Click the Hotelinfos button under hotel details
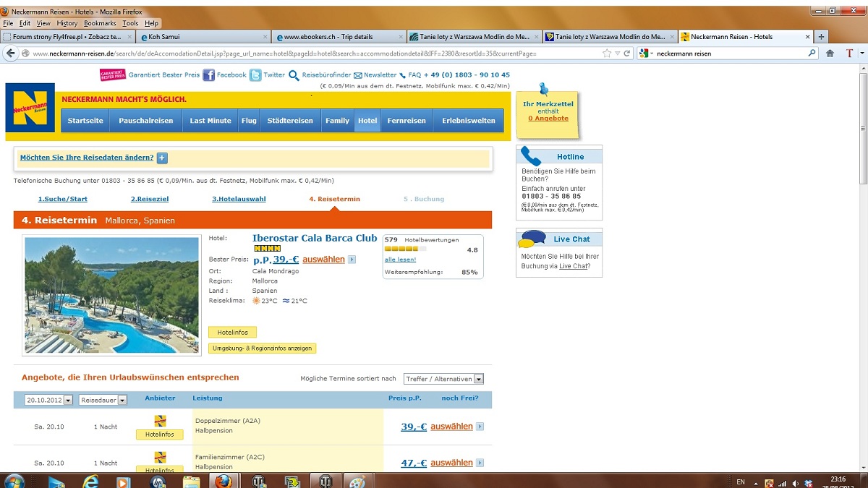This screenshot has width=868, height=488. point(232,333)
